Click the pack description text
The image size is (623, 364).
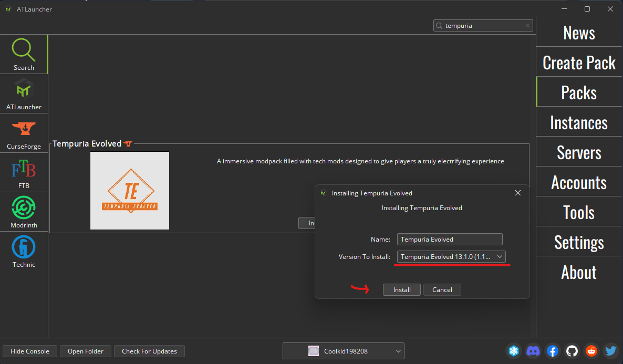tap(360, 161)
